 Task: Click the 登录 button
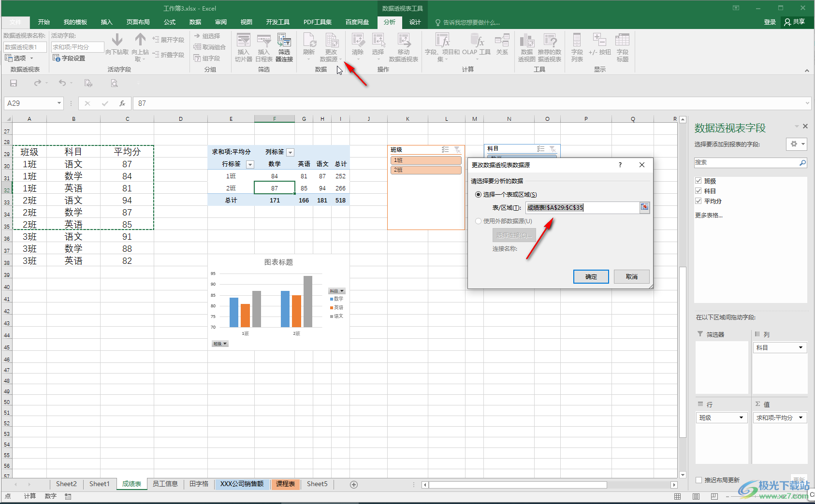[x=770, y=22]
